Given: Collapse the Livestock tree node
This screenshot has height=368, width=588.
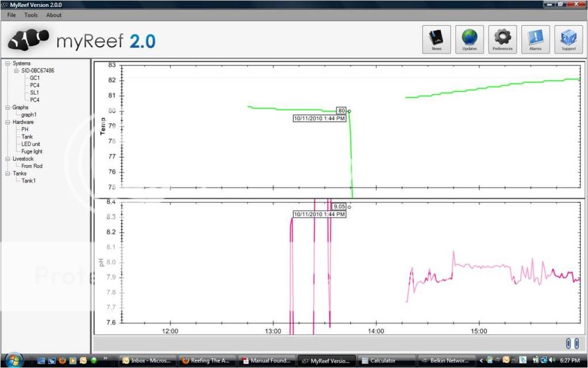Looking at the screenshot, I should pos(7,159).
